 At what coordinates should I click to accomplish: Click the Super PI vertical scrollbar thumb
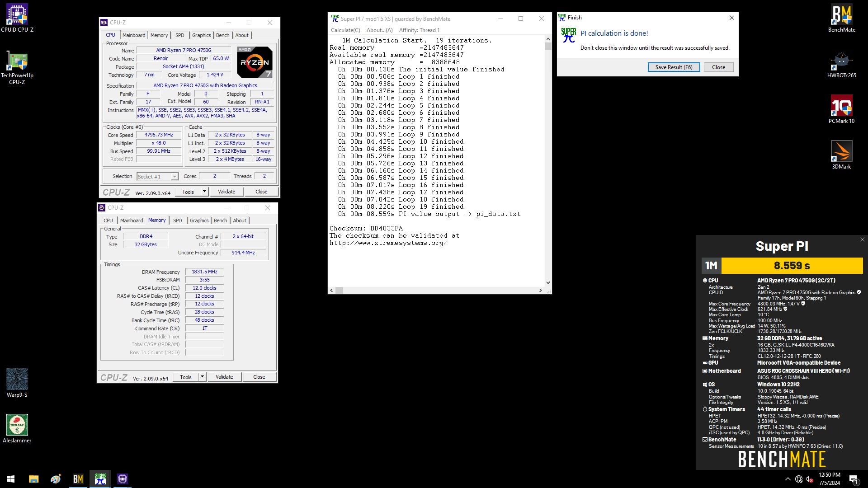[548, 47]
